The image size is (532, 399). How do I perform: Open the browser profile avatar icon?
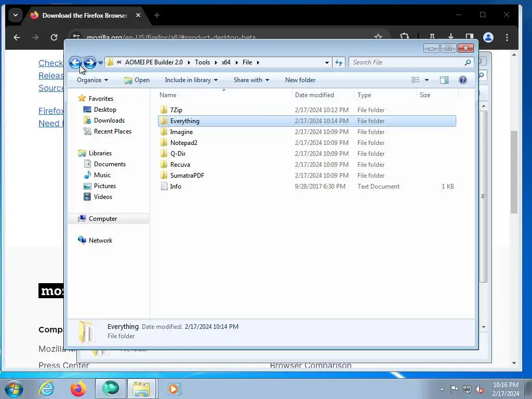pyautogui.click(x=488, y=37)
